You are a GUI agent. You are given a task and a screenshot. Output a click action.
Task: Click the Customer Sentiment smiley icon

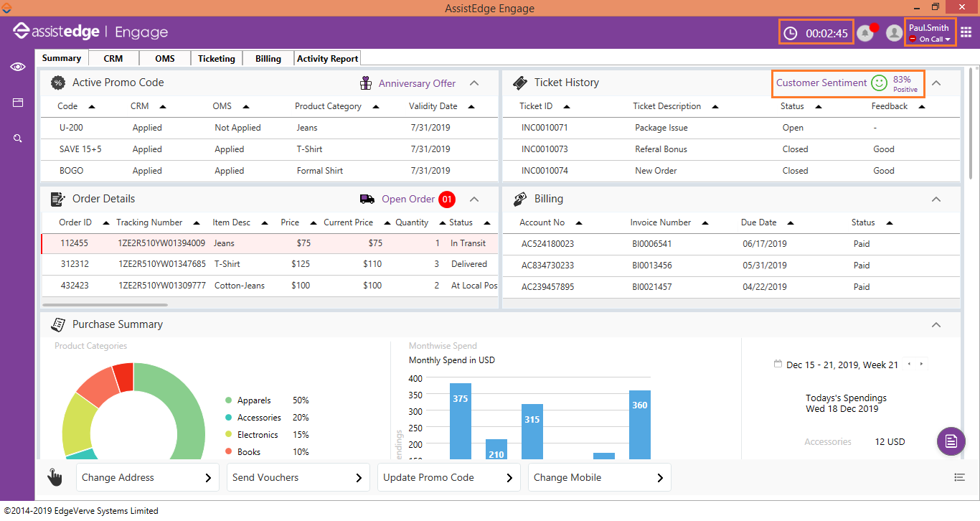pyautogui.click(x=879, y=83)
